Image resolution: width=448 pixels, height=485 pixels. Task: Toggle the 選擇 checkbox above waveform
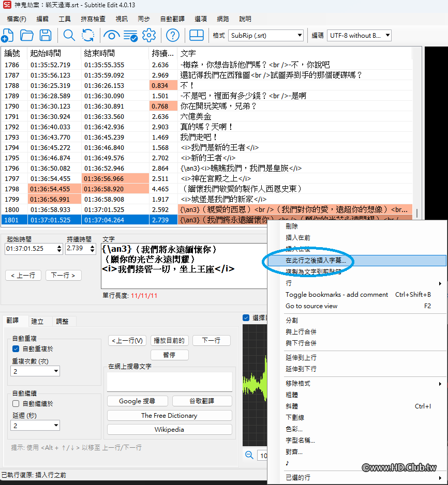coord(246,317)
